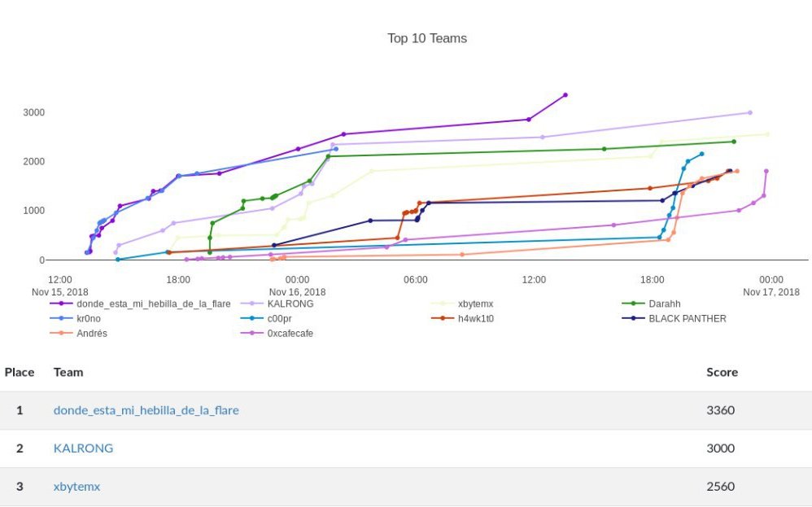The image size is (812, 507).
Task: Click the 00:00 Nov 16, 2018 axis label
Action: 297,286
